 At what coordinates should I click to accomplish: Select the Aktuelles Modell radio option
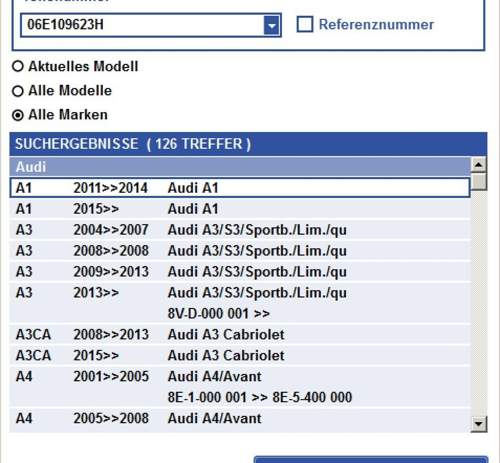click(18, 66)
